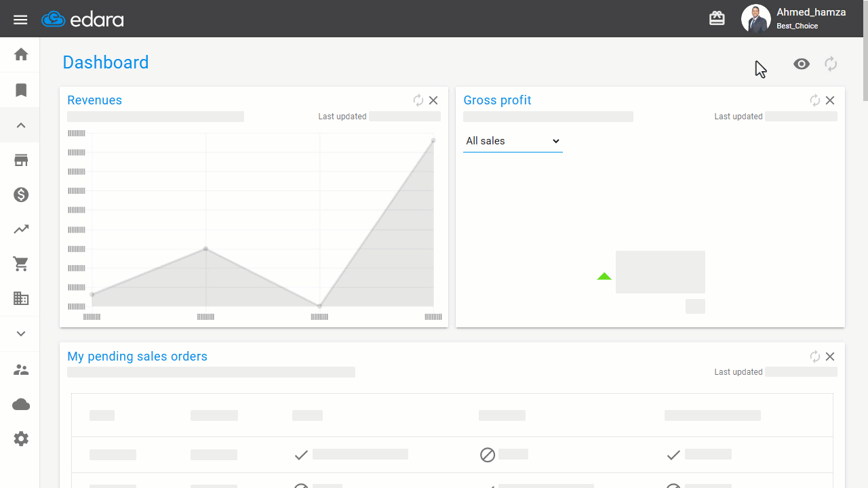
Task: Click Last updated in Revenues widget
Action: coord(342,117)
